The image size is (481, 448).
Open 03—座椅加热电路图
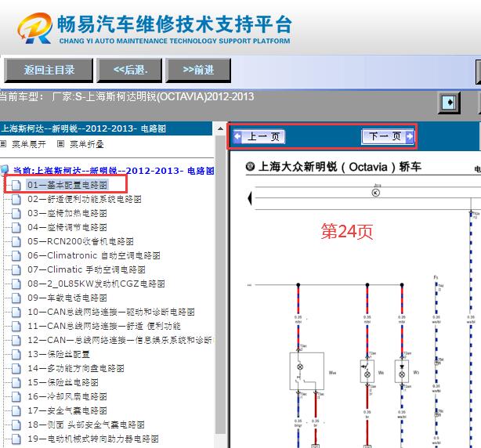pyautogui.click(x=67, y=213)
